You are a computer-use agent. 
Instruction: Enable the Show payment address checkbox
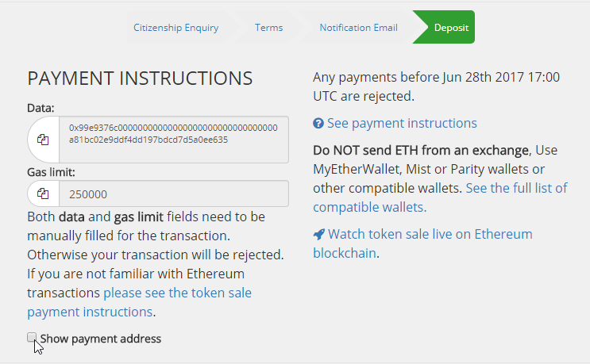pyautogui.click(x=32, y=337)
